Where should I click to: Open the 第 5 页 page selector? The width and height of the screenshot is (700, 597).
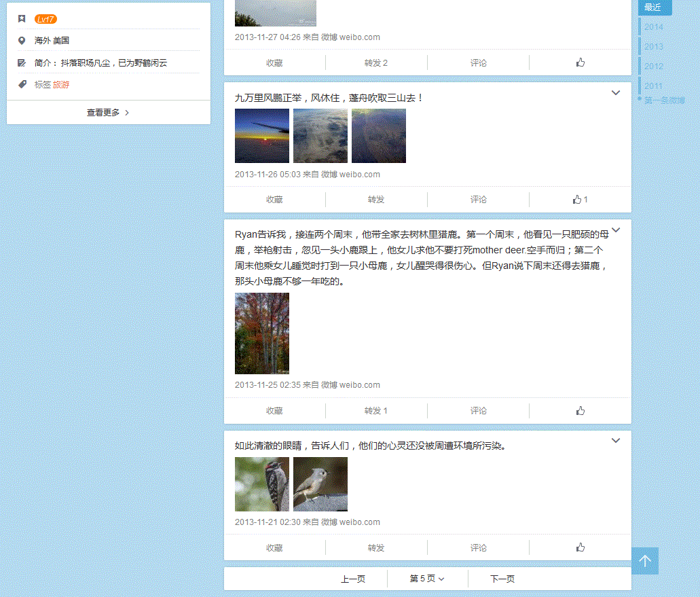(427, 579)
